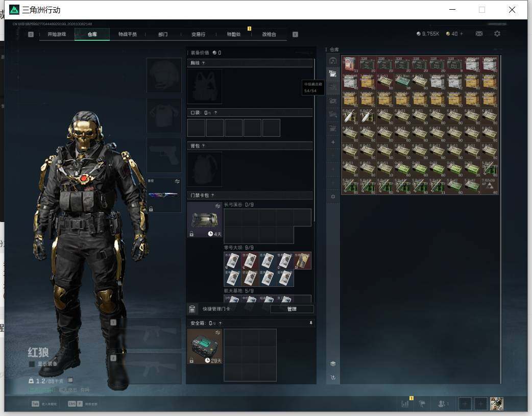The image size is (532, 416).
Task: Click the quick keycard management icon
Action: [192, 309]
